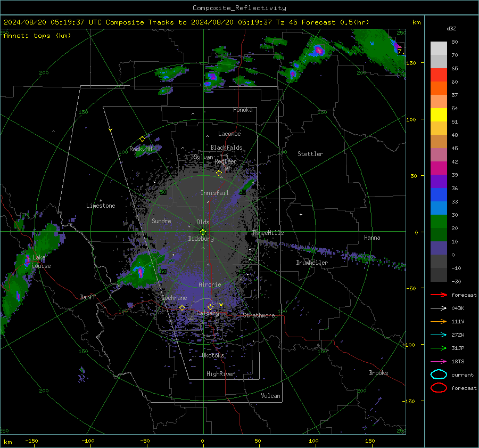Select the magenta swatch between 42 and 39 dBZ
Image resolution: width=479 pixels, height=448 pixels.
439,168
